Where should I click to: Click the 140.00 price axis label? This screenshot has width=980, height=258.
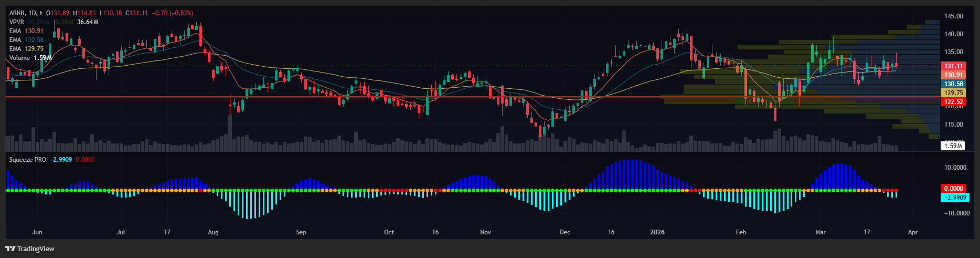954,34
